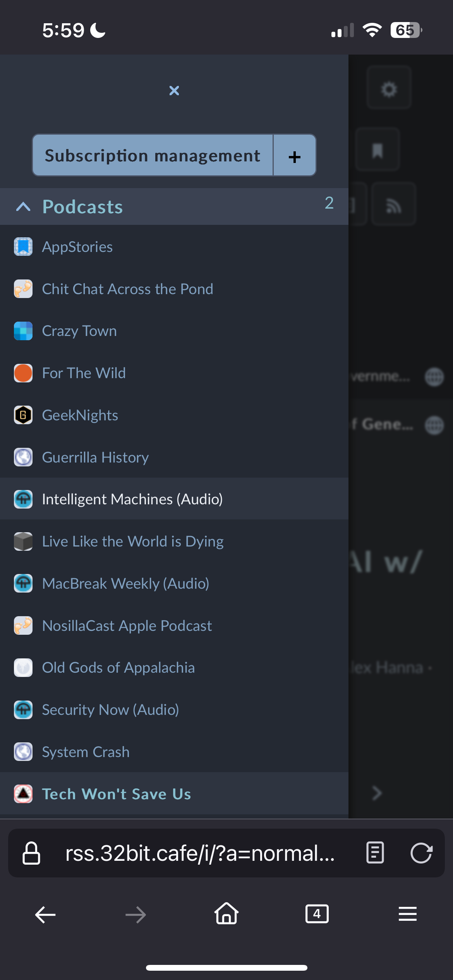Open the GeekNights podcast icon
This screenshot has height=980, width=453.
pyautogui.click(x=23, y=415)
